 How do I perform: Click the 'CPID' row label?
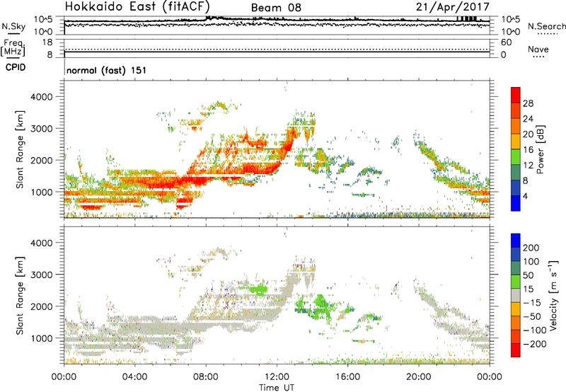coord(16,67)
